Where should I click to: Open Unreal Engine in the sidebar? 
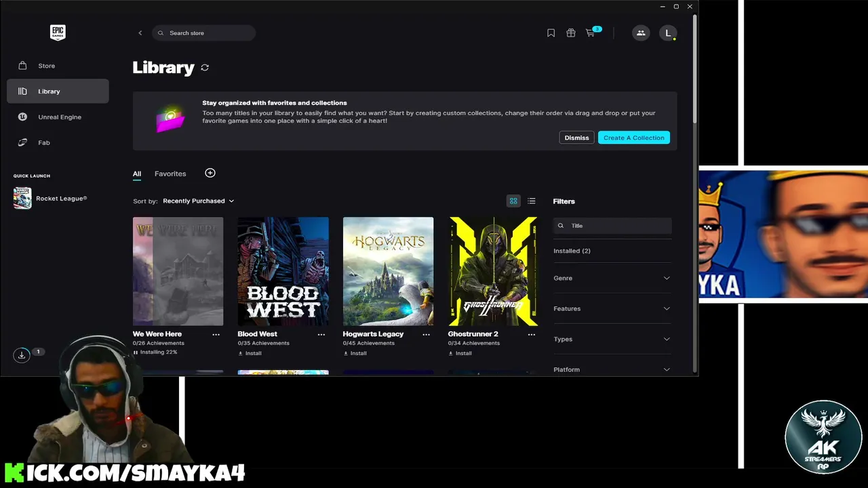58,117
